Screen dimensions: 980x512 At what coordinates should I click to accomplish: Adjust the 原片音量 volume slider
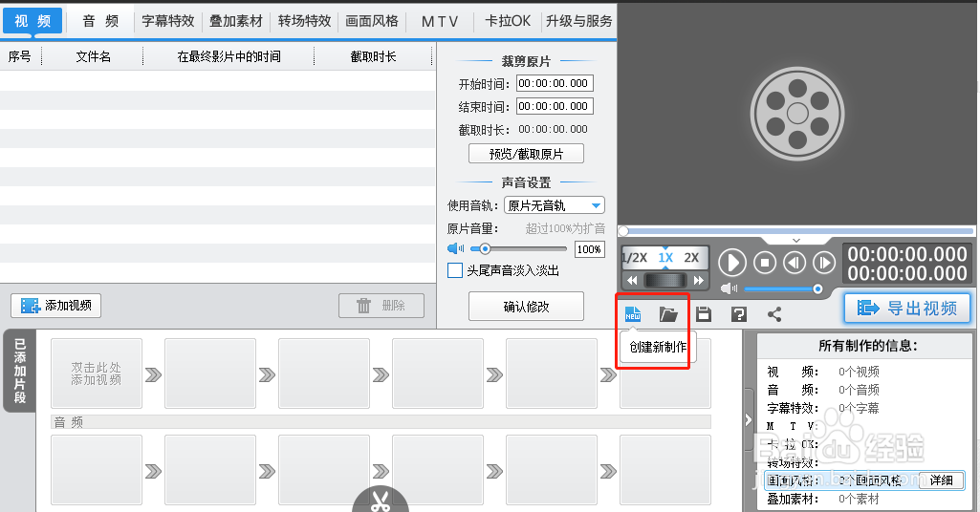point(519,249)
